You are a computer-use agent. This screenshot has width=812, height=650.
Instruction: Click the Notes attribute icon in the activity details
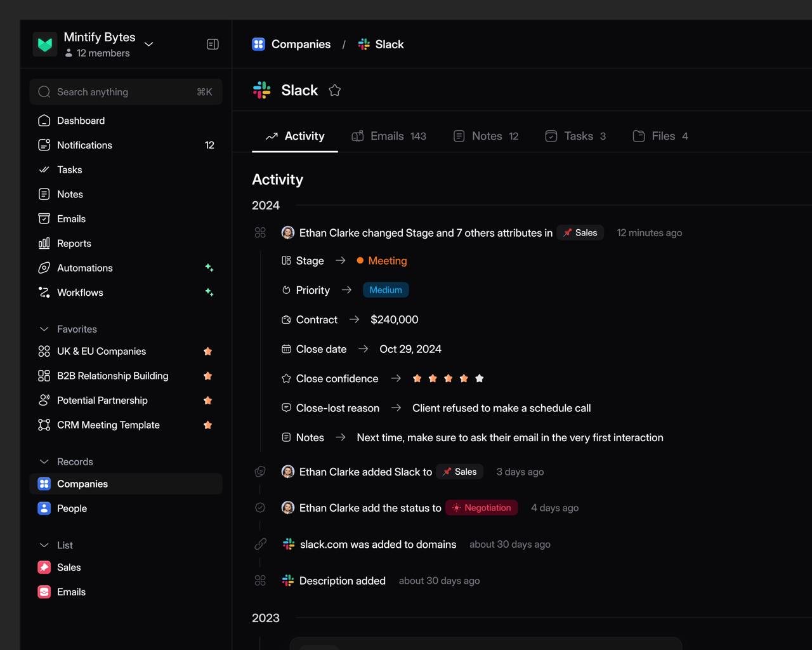click(286, 437)
